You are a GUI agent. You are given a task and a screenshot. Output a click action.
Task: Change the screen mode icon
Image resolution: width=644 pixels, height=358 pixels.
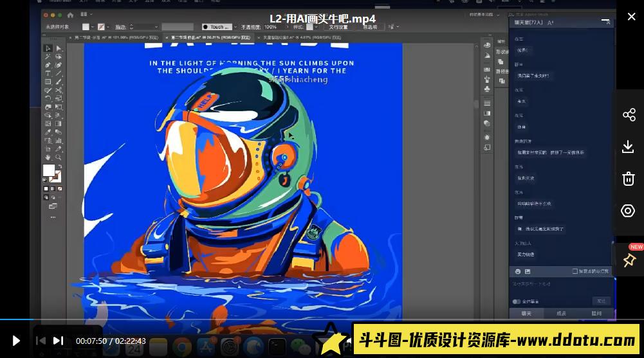tap(53, 206)
